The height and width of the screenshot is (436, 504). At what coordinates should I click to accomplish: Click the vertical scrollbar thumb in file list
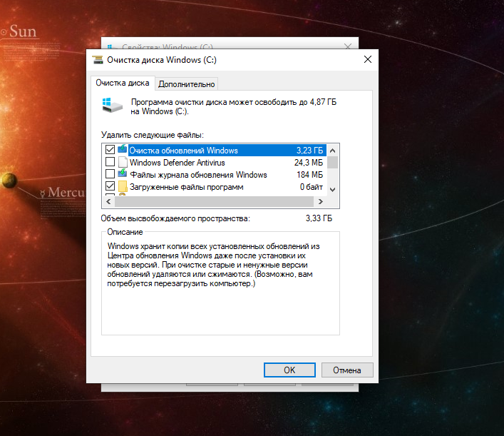click(333, 163)
